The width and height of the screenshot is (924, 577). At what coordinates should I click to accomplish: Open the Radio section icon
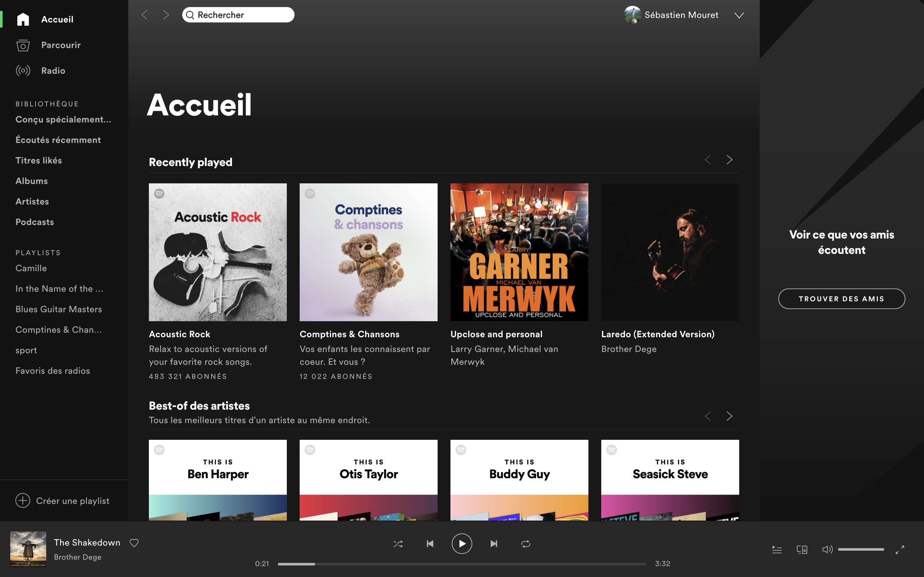click(23, 71)
